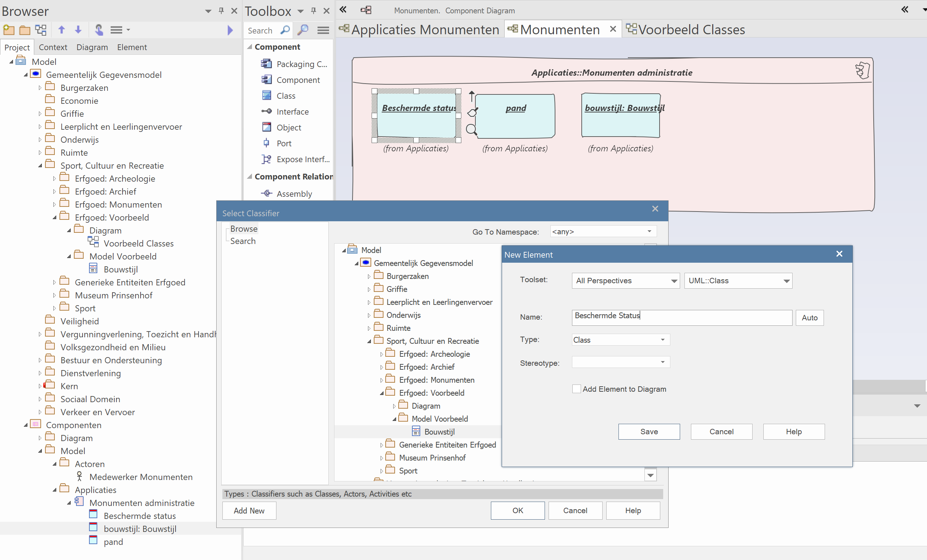Click the New Diagram icon in Browser toolbar
The image size is (927, 560).
pos(41,30)
